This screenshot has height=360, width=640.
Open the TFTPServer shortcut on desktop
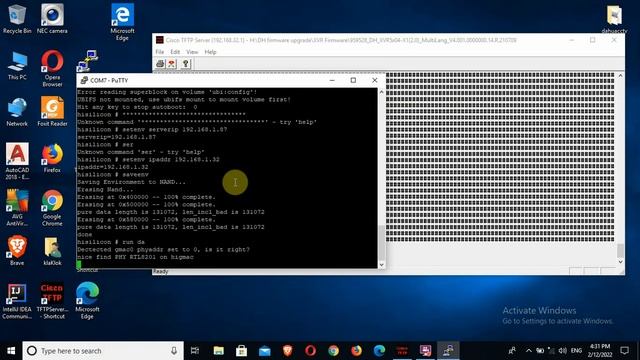point(52,301)
